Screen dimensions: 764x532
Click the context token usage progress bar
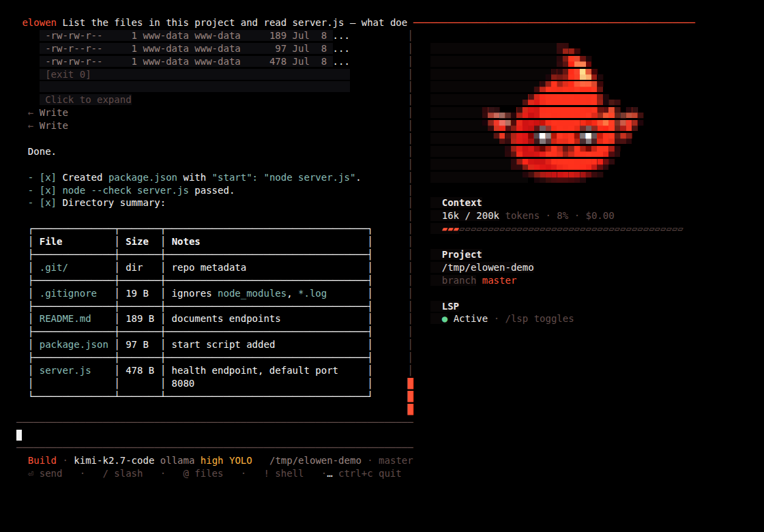562,229
